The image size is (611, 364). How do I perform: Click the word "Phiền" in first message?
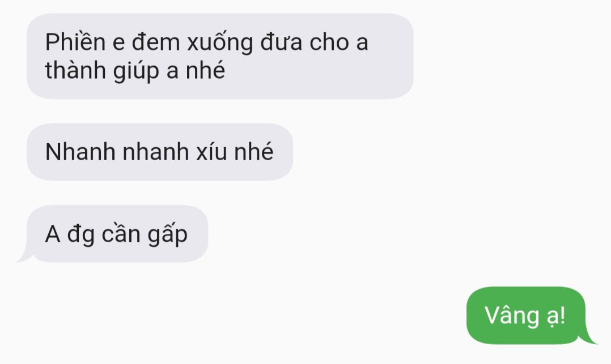point(75,42)
